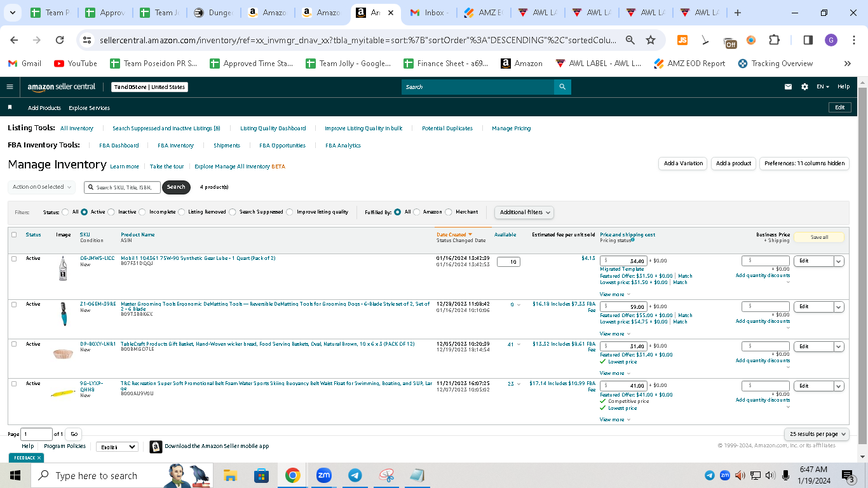
Task: Click the SKU search input field
Action: [122, 187]
